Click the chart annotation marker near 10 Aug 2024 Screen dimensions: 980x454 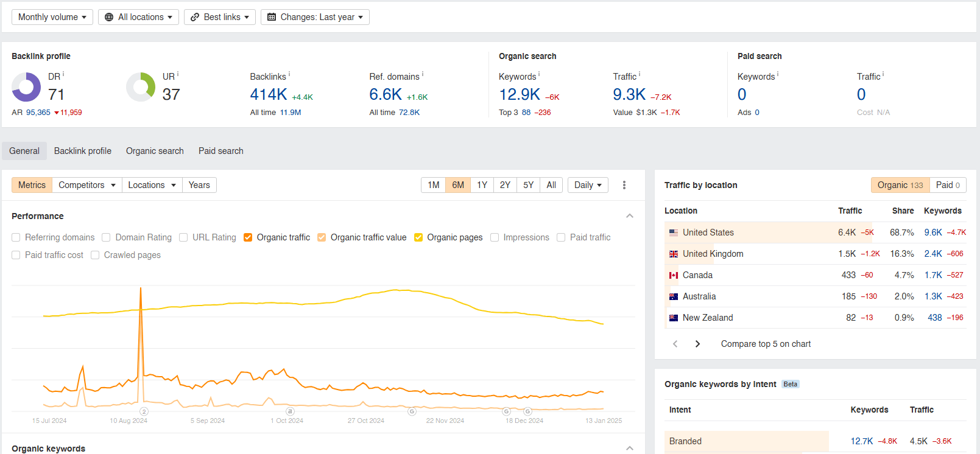[x=144, y=411]
